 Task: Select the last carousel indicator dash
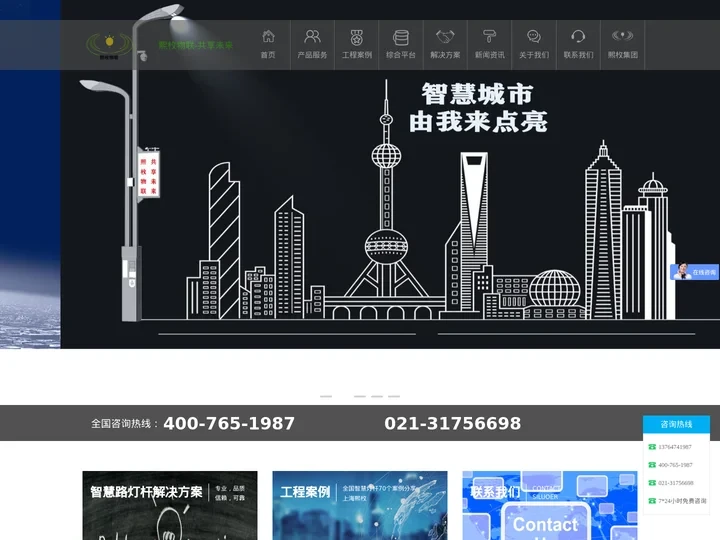point(394,396)
